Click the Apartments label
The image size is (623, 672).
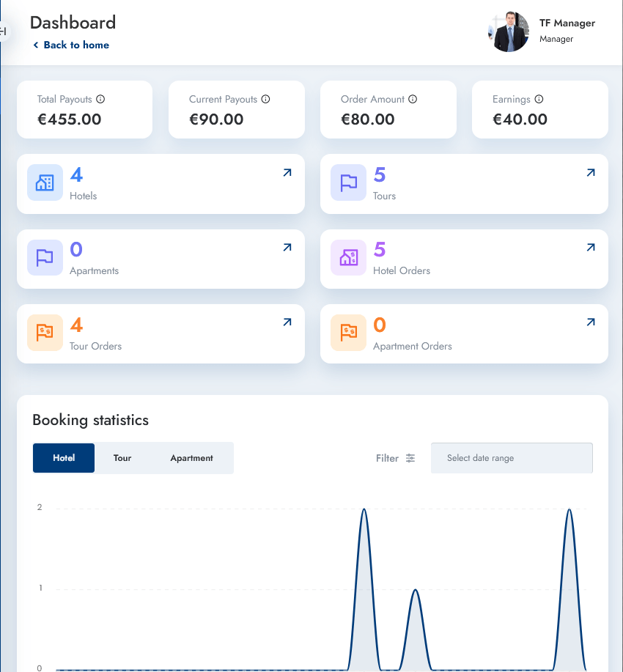tap(95, 271)
